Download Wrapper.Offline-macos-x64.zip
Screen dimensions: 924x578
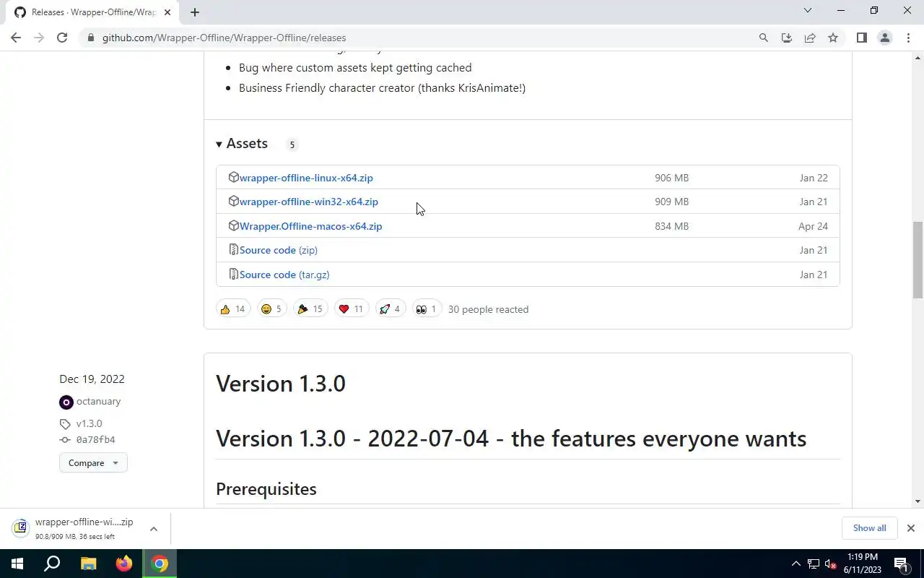(311, 226)
